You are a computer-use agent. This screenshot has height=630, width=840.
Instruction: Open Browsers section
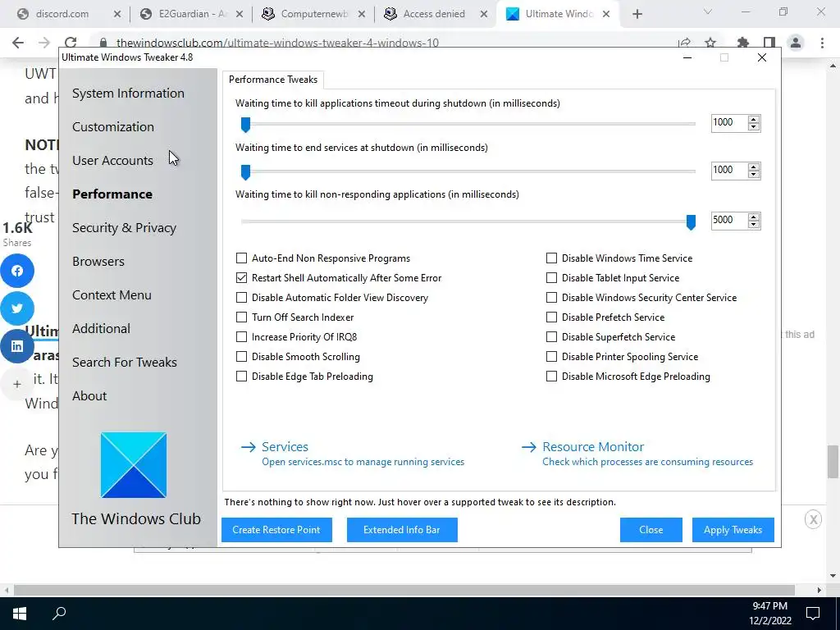click(x=98, y=262)
